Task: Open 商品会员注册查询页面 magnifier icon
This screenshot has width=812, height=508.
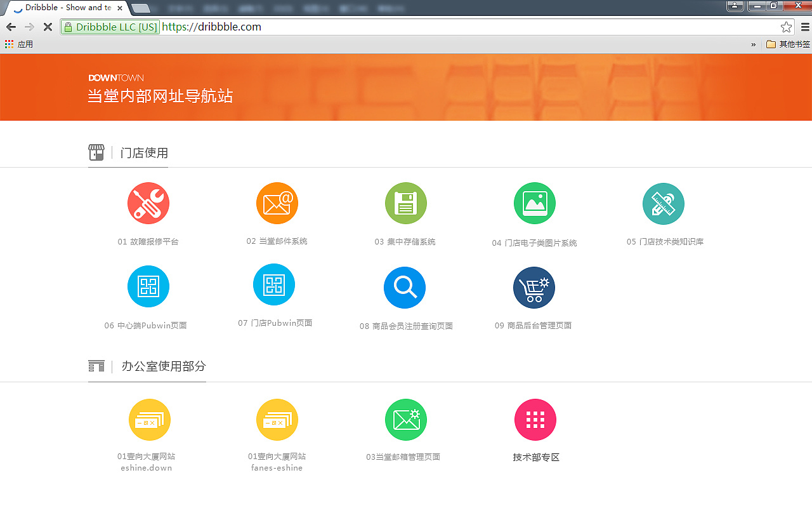Action: (405, 288)
